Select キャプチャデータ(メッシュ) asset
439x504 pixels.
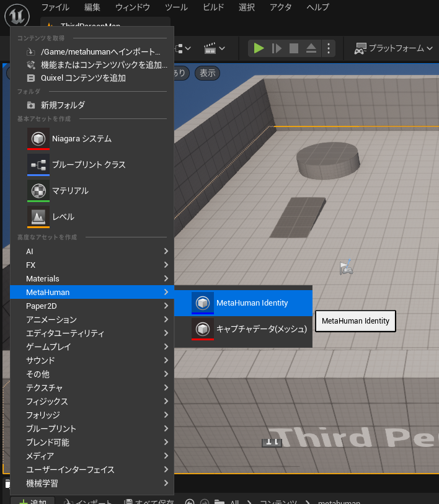[x=244, y=329]
